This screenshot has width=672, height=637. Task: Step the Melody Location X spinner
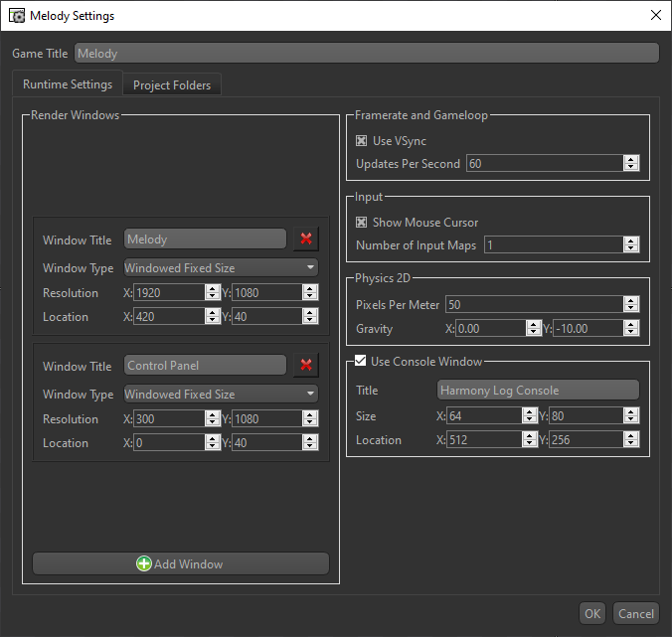coord(212,317)
